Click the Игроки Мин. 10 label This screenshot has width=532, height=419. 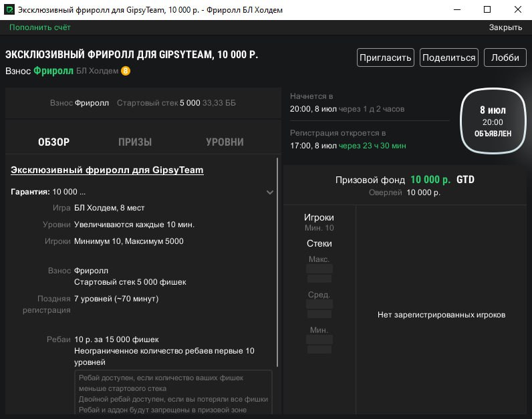(x=319, y=223)
